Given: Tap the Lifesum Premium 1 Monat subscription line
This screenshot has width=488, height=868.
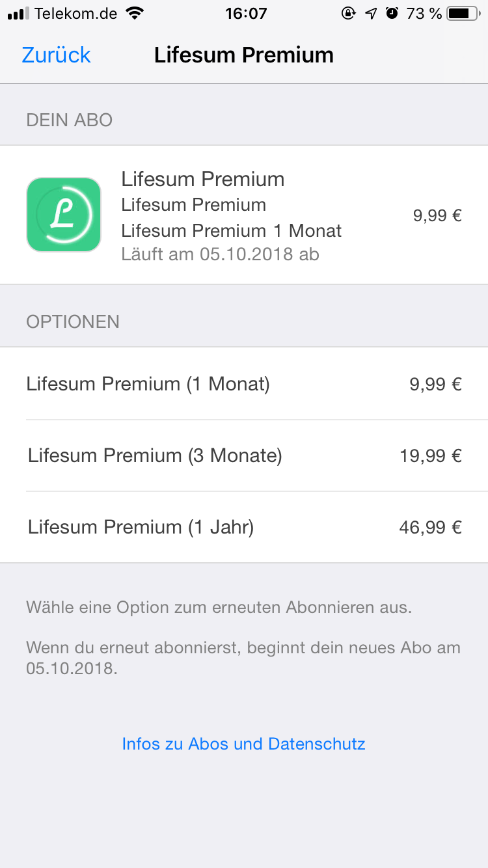Looking at the screenshot, I should coord(231,230).
